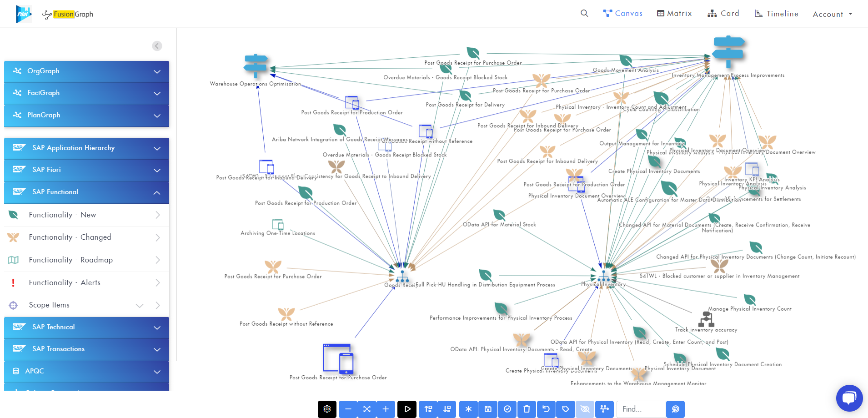Switch to the Matrix view
The height and width of the screenshot is (418, 868).
click(674, 14)
